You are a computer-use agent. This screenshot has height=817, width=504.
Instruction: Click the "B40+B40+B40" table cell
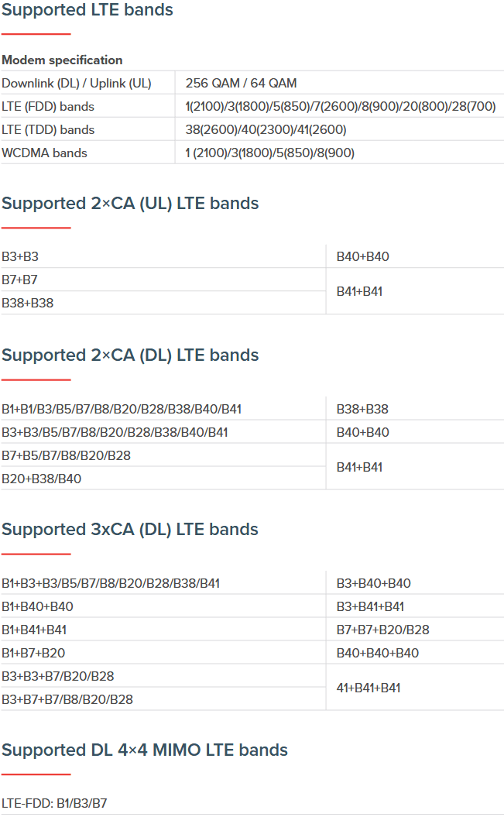(x=377, y=653)
